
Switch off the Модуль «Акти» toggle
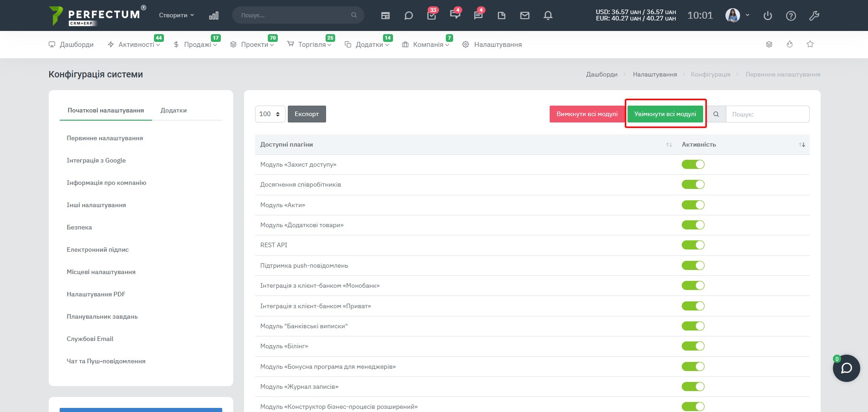693,205
